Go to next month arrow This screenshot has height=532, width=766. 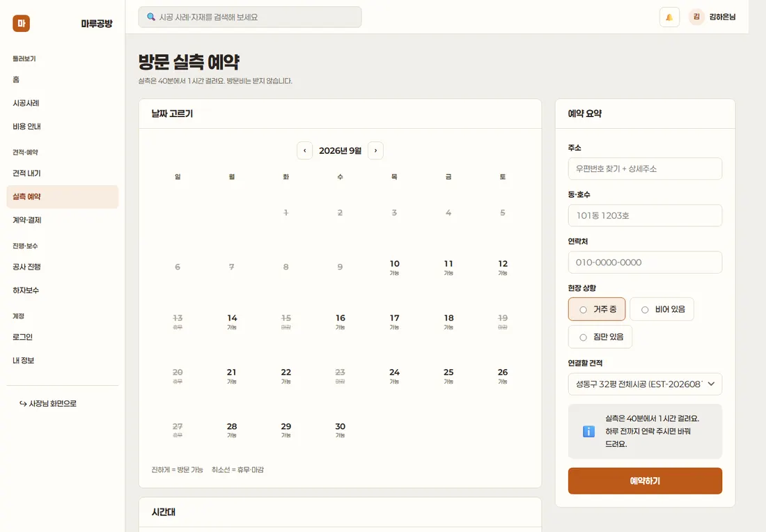pyautogui.click(x=375, y=150)
